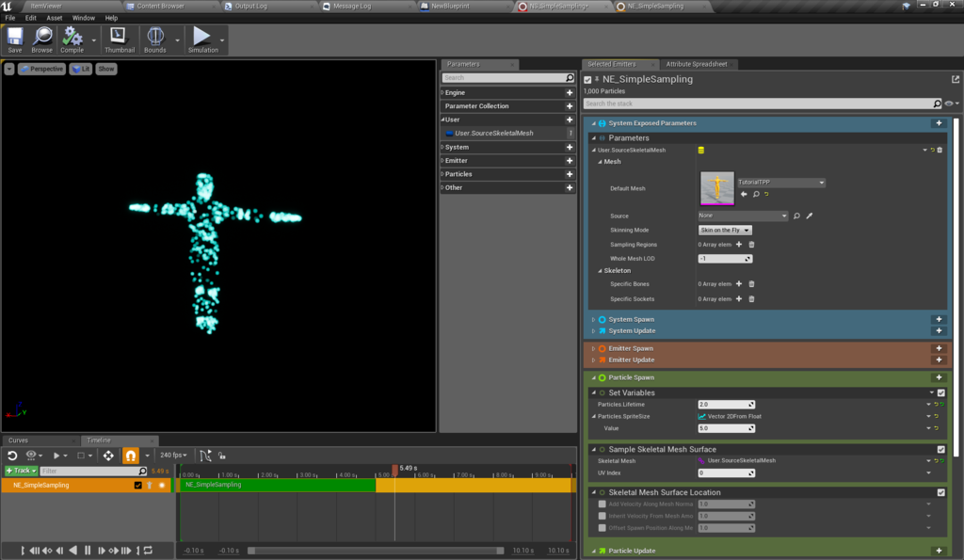Viewport: 964px width, 560px height.
Task: Click the timeline transform move icon
Action: click(108, 456)
